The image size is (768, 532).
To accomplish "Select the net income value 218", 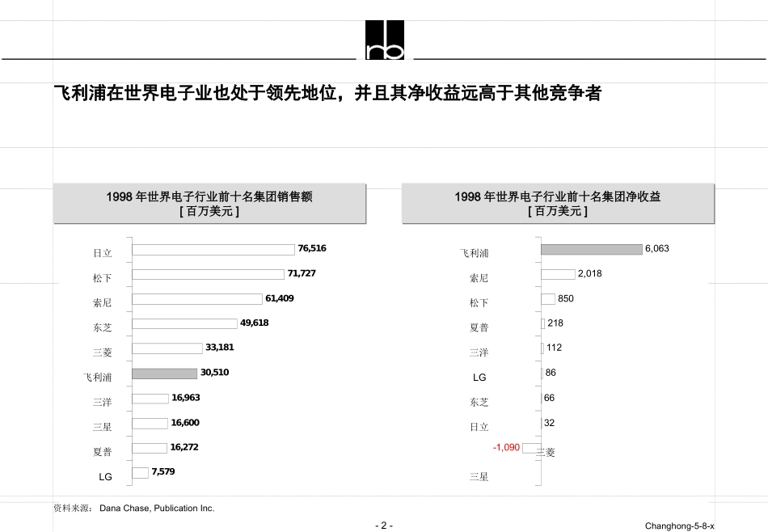I will [x=555, y=323].
